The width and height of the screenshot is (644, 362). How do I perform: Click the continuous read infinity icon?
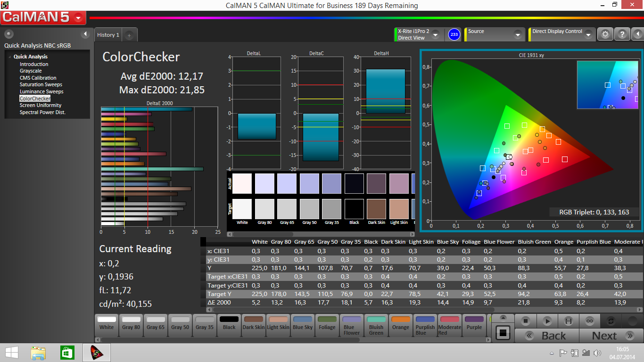point(589,321)
